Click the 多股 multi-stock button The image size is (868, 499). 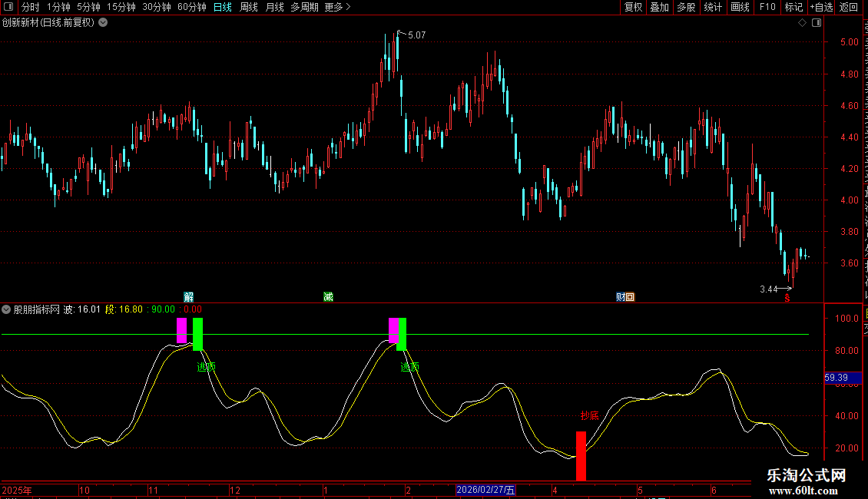click(686, 7)
